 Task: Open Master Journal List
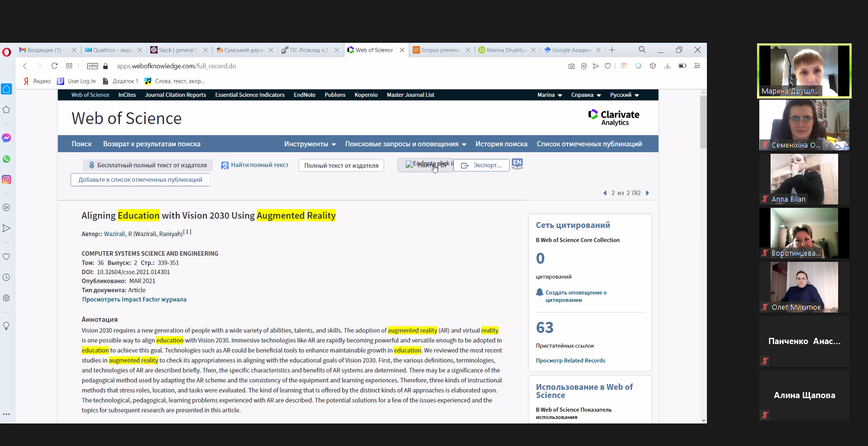pyautogui.click(x=411, y=95)
